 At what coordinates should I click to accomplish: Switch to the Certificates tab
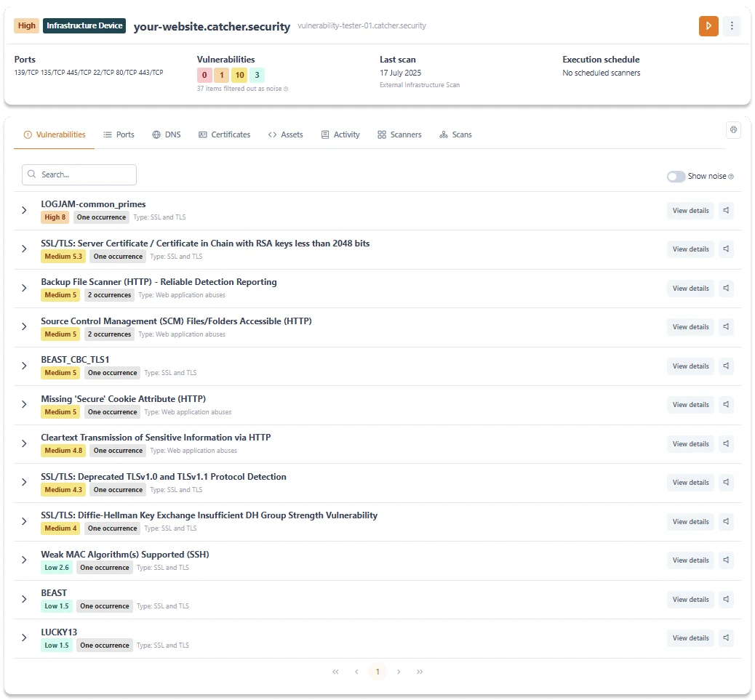tap(224, 135)
